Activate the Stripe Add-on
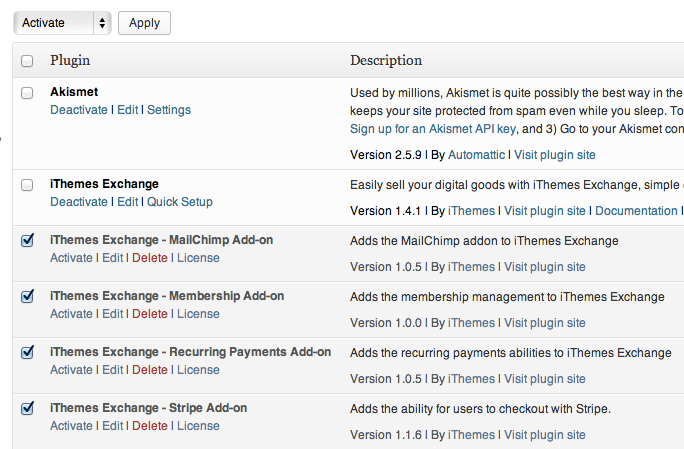The height and width of the screenshot is (449, 684). (72, 426)
